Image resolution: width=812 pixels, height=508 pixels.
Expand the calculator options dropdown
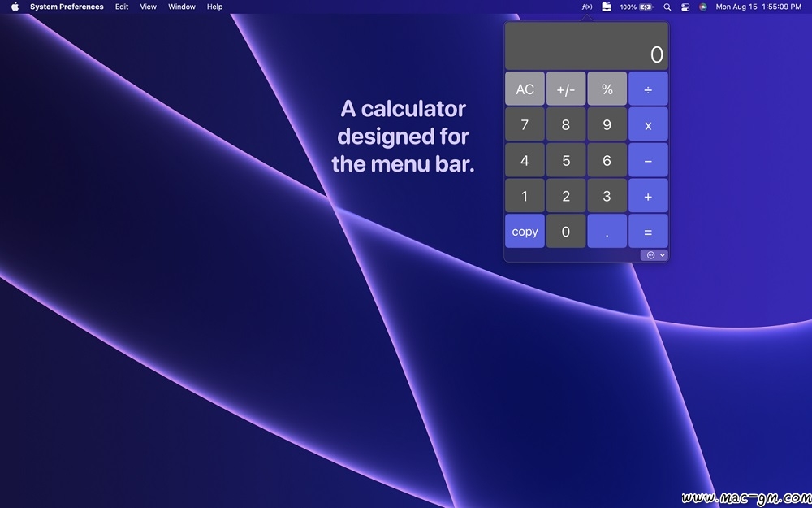click(x=654, y=255)
